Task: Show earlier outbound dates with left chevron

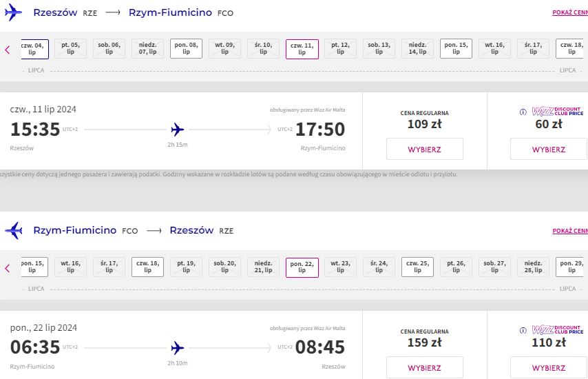Action: [7, 50]
